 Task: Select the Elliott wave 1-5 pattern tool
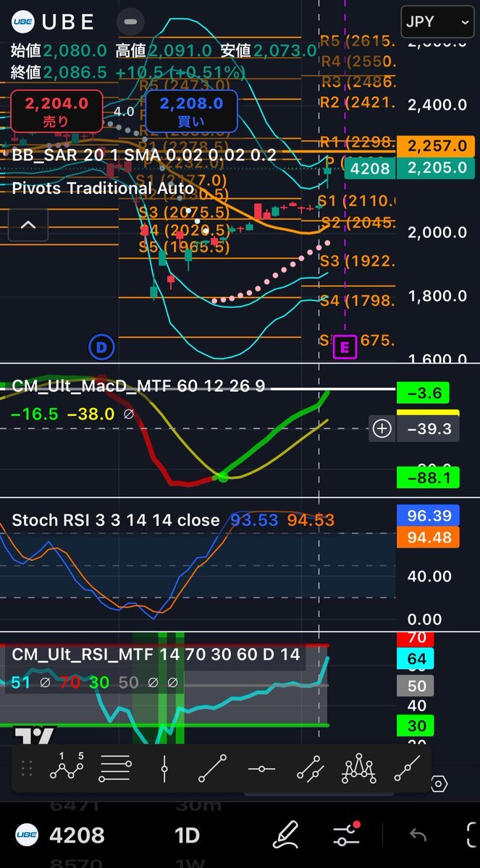click(x=67, y=768)
